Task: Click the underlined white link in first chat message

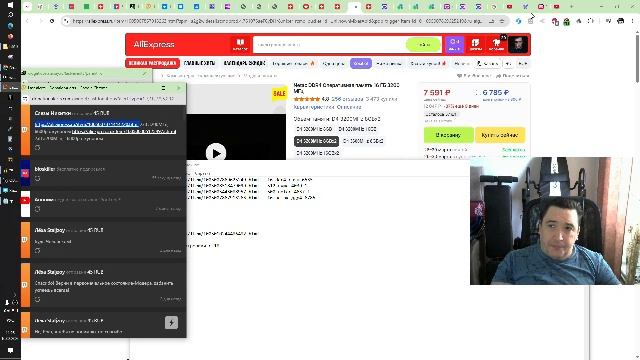Action: (124, 131)
